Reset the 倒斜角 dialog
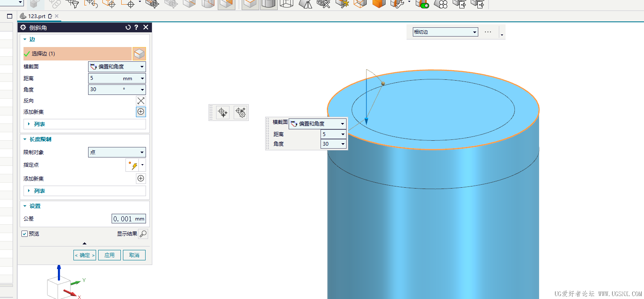 coord(128,27)
